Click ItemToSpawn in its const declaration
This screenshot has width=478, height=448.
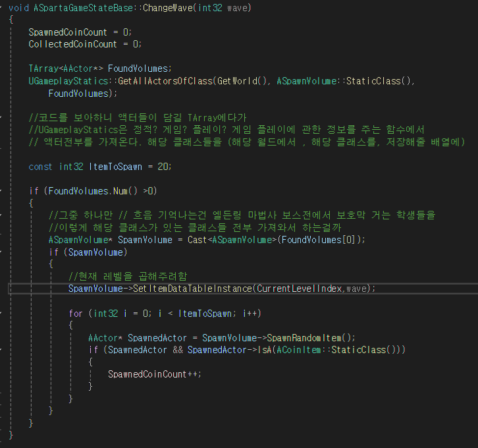[x=115, y=167]
